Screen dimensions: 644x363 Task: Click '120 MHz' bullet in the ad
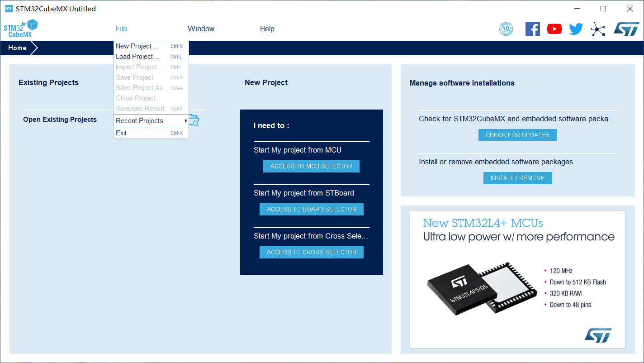coord(561,271)
